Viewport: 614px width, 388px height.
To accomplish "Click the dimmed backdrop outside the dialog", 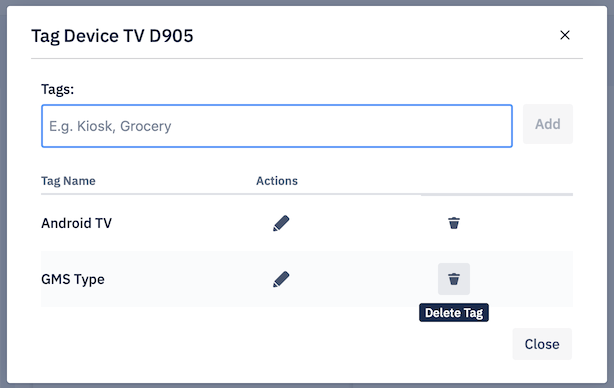I will pos(3,196).
